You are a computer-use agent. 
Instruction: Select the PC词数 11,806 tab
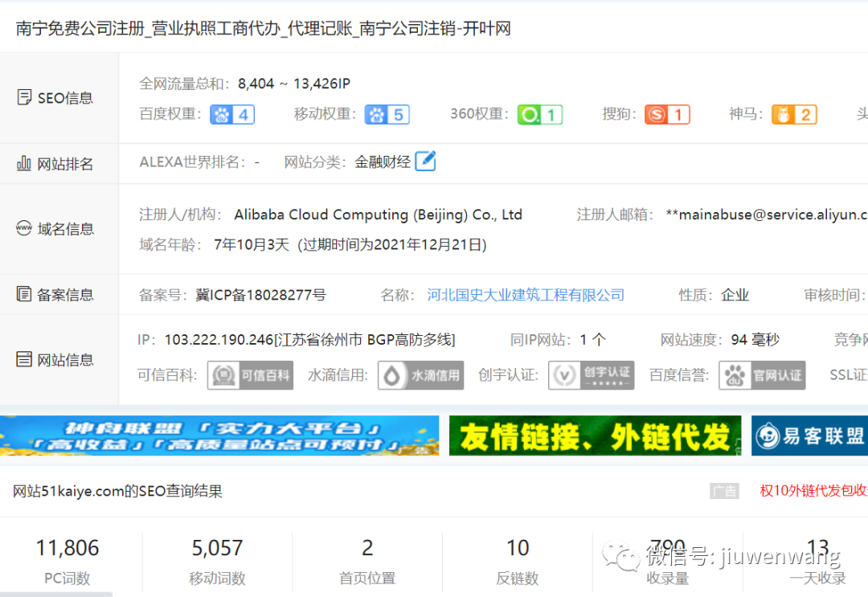pyautogui.click(x=68, y=561)
